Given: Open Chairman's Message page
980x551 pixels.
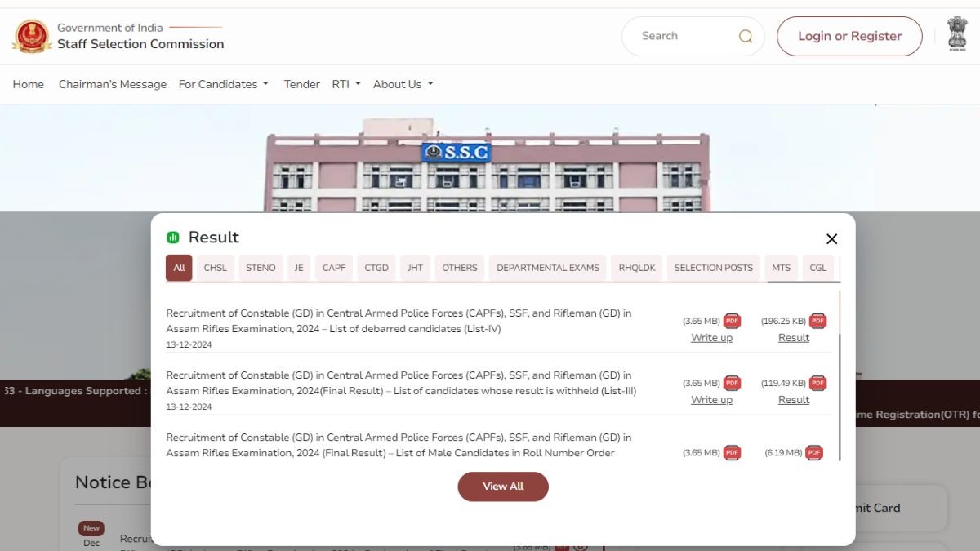Looking at the screenshot, I should (112, 84).
